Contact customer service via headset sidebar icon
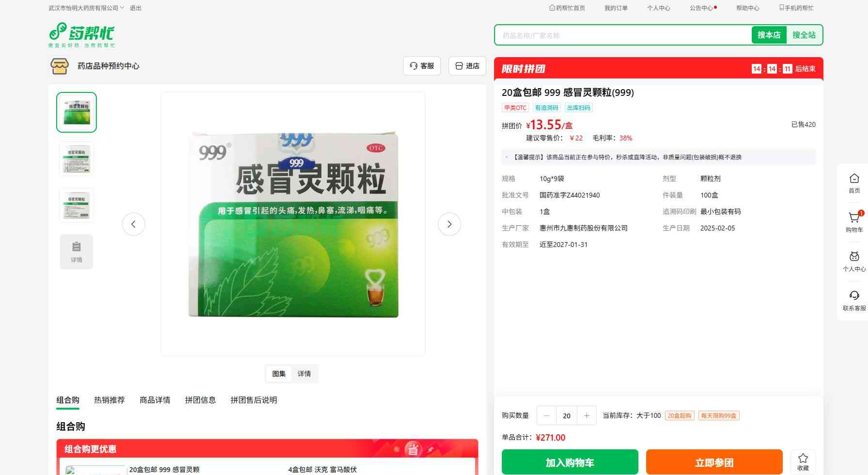Image resolution: width=868 pixels, height=475 pixels. [854, 296]
